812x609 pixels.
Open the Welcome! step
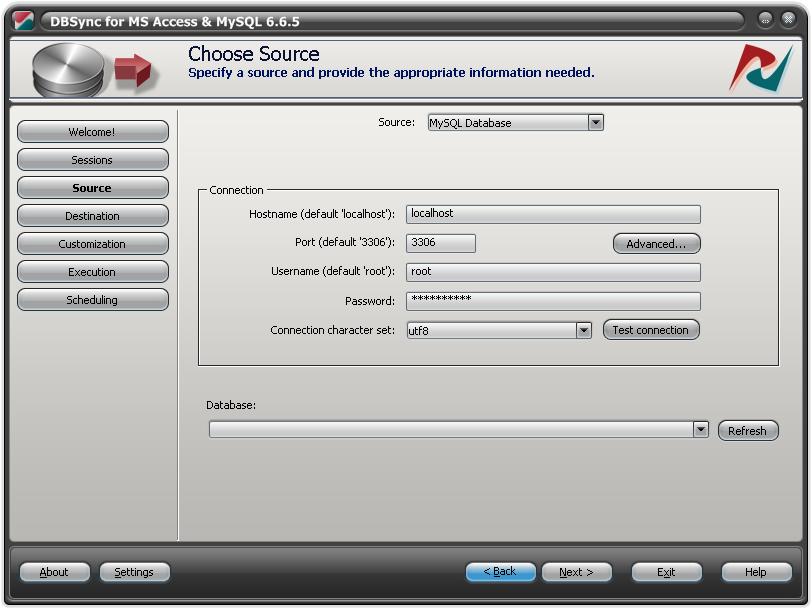(x=93, y=132)
